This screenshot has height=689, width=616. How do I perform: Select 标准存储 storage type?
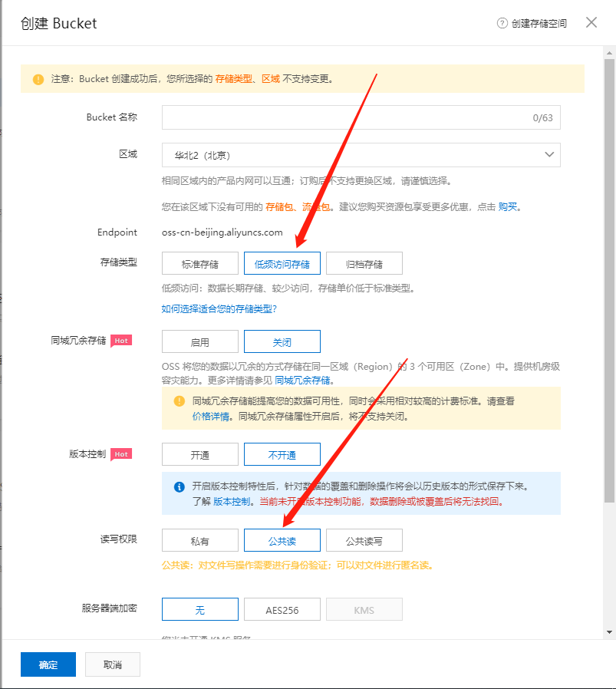click(x=200, y=264)
